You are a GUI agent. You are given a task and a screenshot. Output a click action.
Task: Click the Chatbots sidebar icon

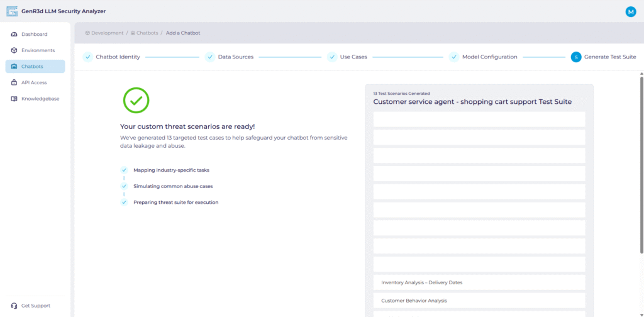coord(14,67)
